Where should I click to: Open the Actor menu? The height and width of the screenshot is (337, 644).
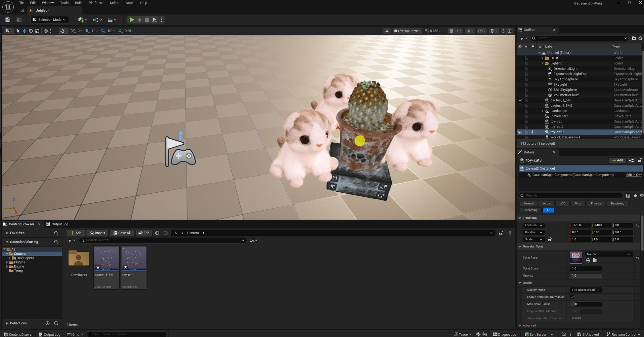[x=130, y=3]
